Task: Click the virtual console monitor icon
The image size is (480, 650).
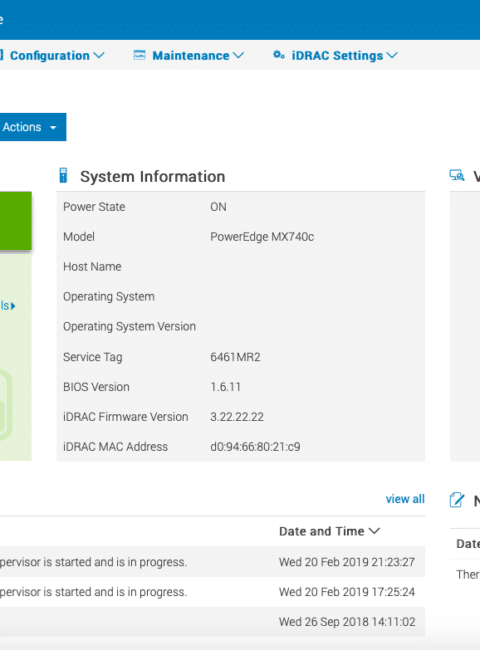Action: coord(457,175)
